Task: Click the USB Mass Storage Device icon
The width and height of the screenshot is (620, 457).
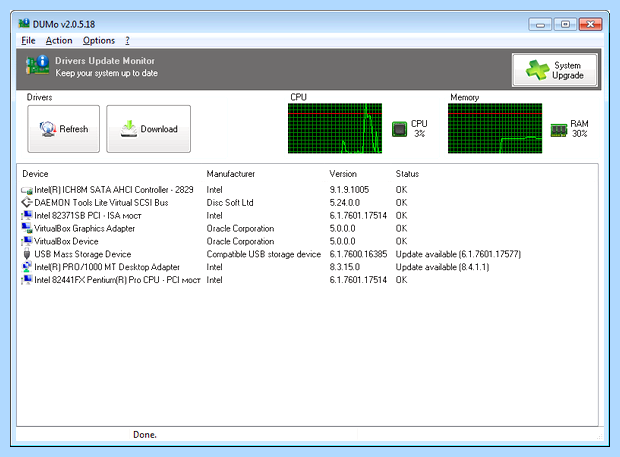Action: tap(26, 254)
